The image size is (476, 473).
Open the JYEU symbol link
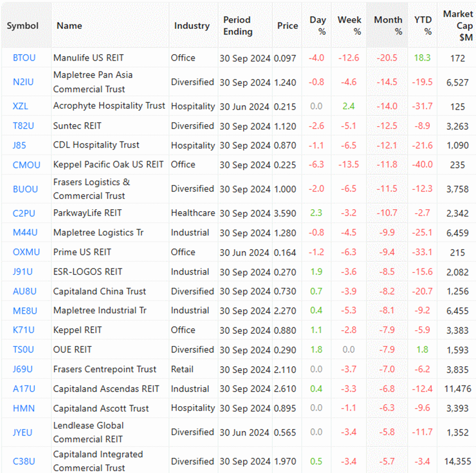[22, 432]
